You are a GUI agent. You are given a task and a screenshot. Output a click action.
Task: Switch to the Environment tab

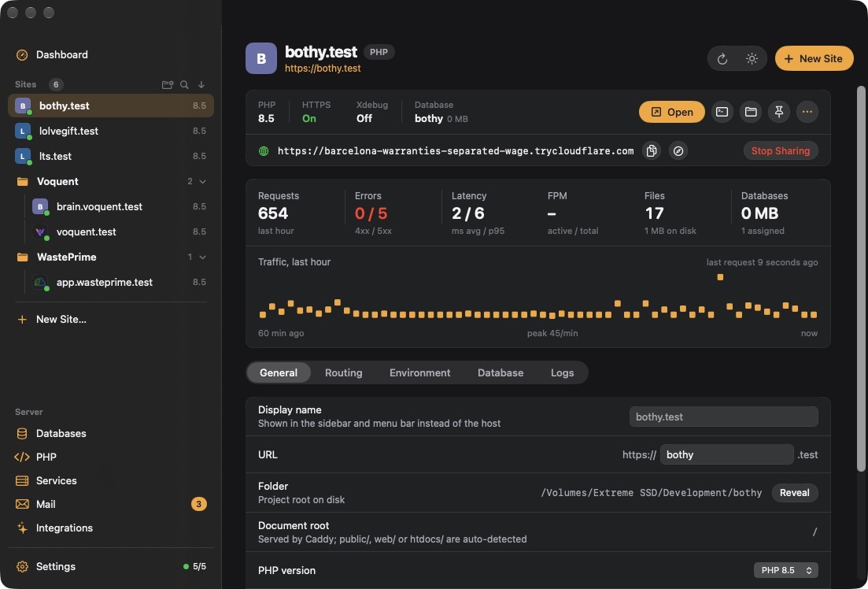pyautogui.click(x=420, y=373)
